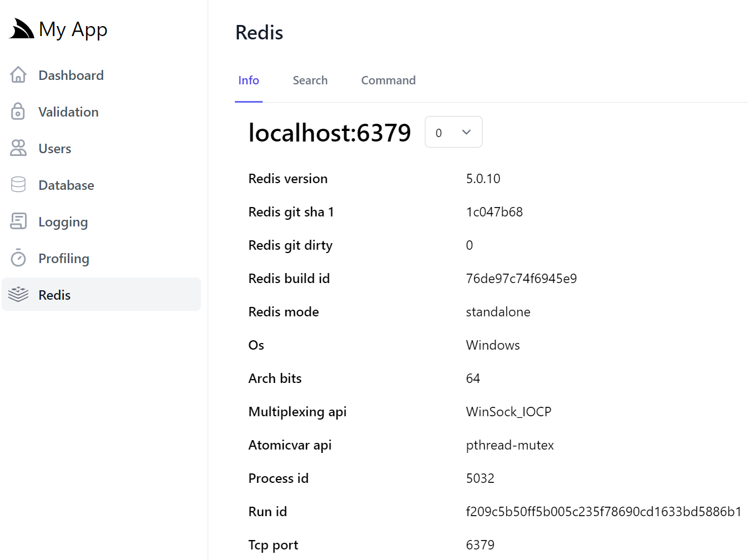Click the Multiplexing api label
748x560 pixels.
297,412
